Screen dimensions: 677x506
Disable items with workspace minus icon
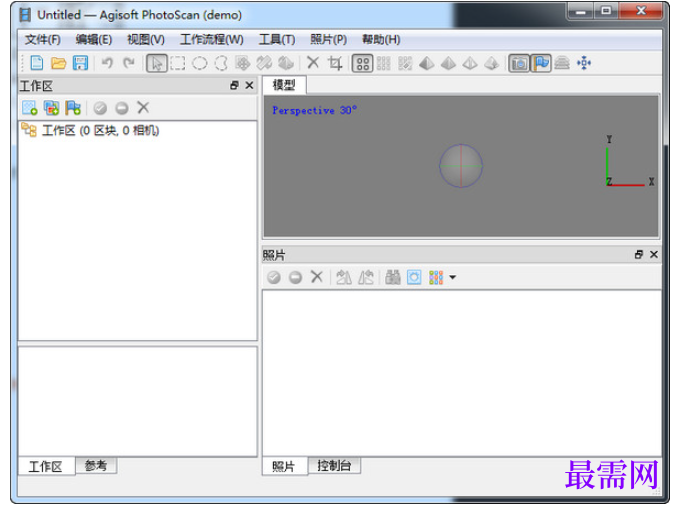(x=122, y=108)
